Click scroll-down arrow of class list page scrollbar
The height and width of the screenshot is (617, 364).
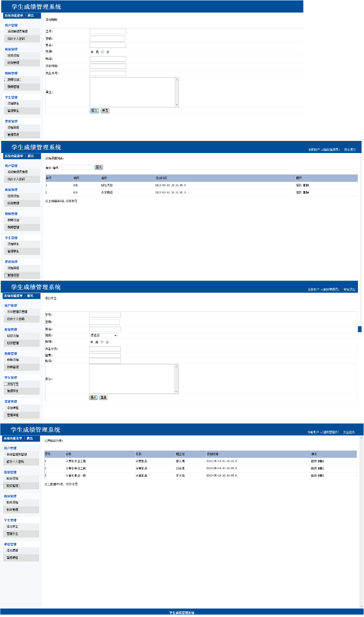(362, 606)
